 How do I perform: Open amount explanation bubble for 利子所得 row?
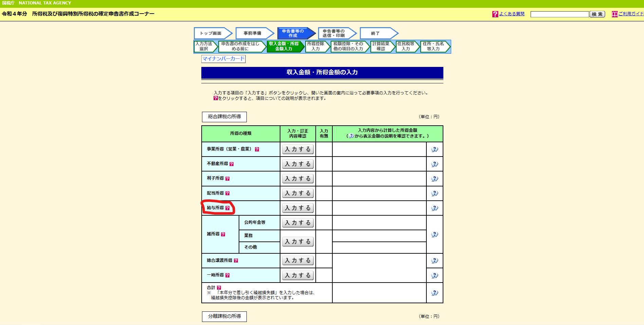(x=435, y=179)
